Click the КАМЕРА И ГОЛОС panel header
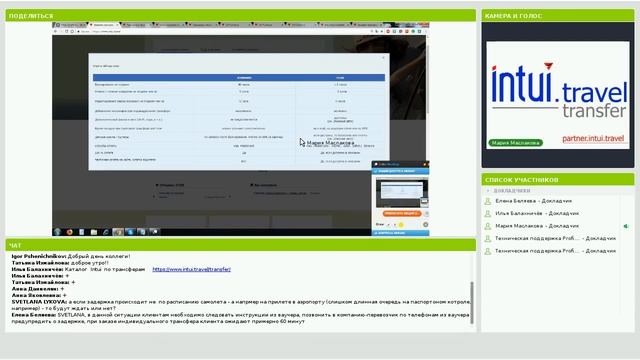 tap(558, 16)
